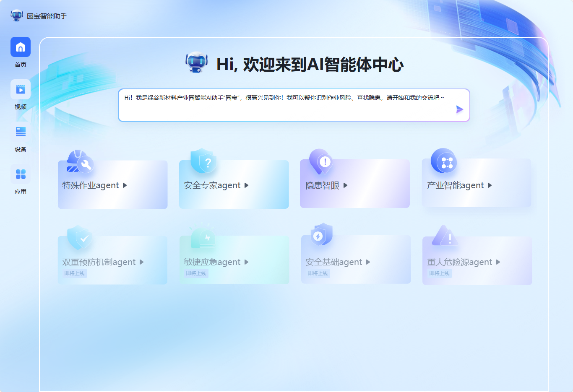The width and height of the screenshot is (573, 392).
Task: Click the warning triangle icon on 重大危险源agent
Action: click(445, 236)
